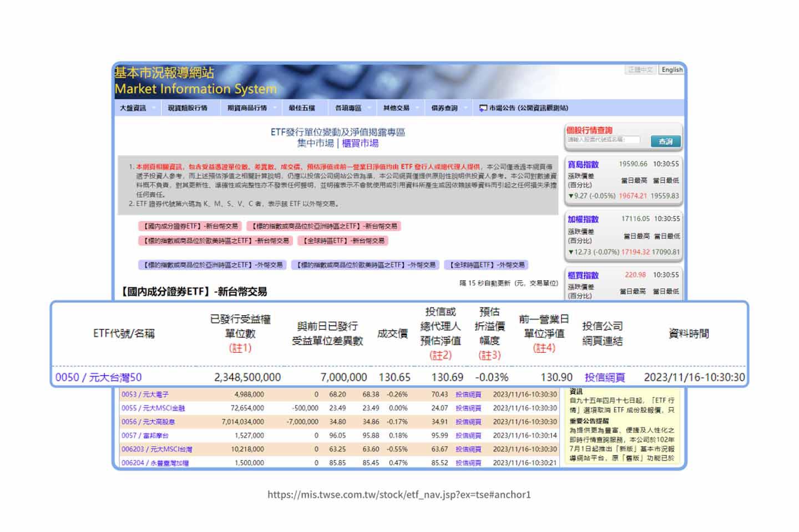Open the 加權指數 index link

coord(583,219)
